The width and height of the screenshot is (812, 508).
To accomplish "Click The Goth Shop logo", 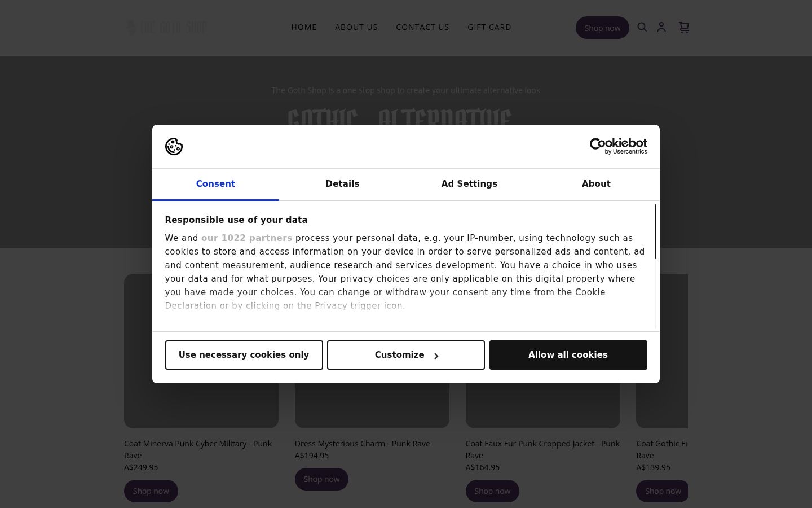I will [166, 27].
